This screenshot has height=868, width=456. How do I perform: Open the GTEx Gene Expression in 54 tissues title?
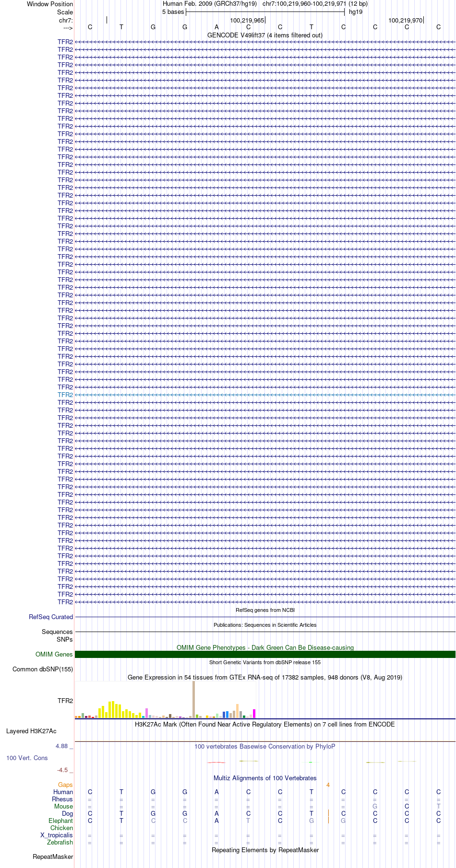pos(265,678)
